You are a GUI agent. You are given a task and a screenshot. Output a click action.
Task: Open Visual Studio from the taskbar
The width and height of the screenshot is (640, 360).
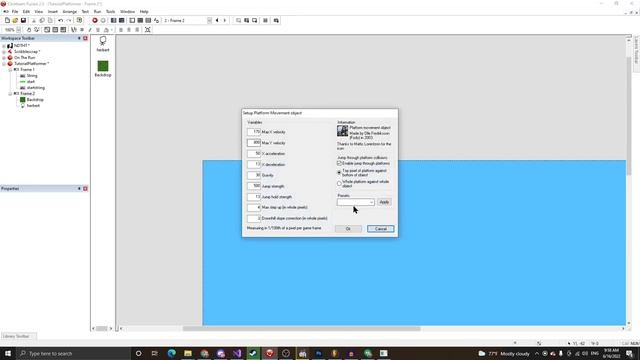pyautogui.click(x=237, y=353)
